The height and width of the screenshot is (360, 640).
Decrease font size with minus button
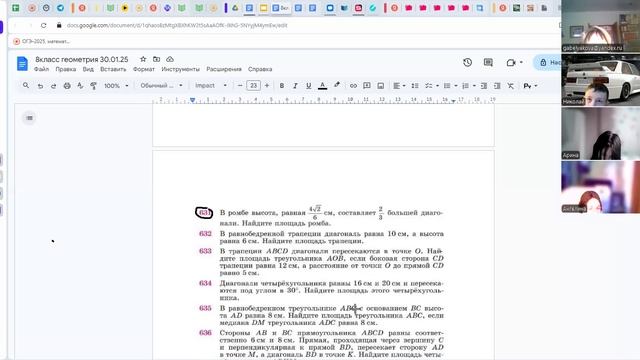[240, 86]
